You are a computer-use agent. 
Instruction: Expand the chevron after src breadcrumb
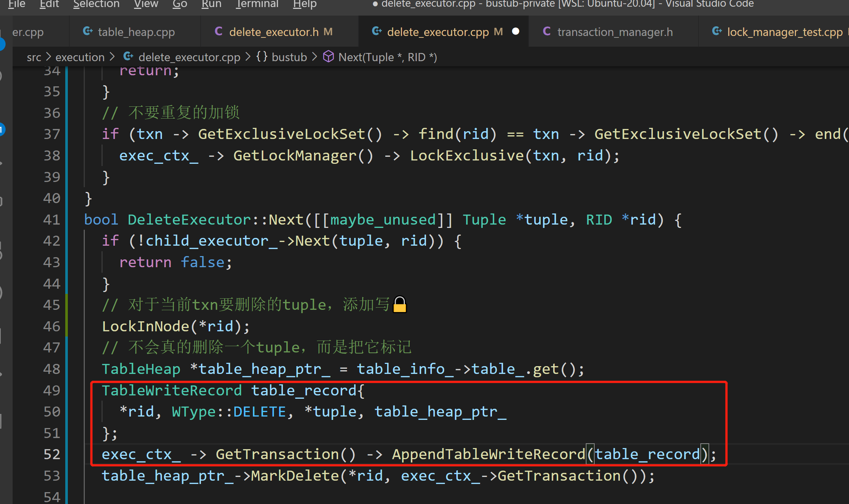[x=49, y=57]
